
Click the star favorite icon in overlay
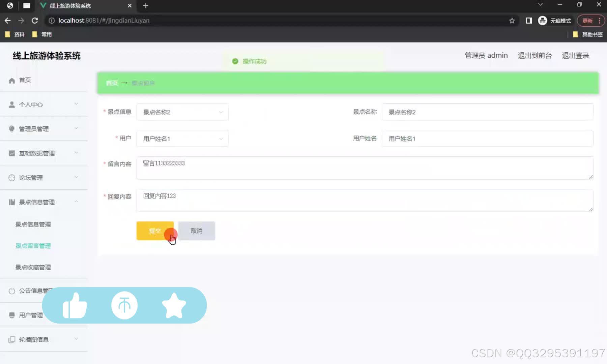click(174, 305)
